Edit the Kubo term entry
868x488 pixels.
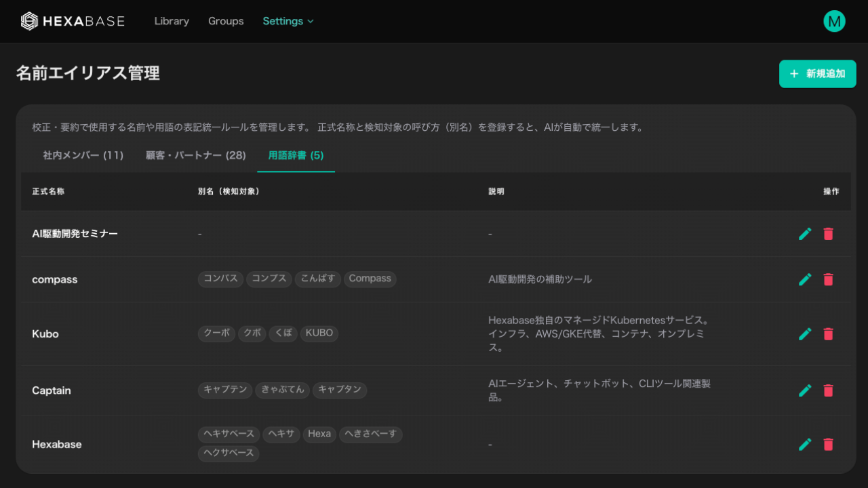click(805, 334)
